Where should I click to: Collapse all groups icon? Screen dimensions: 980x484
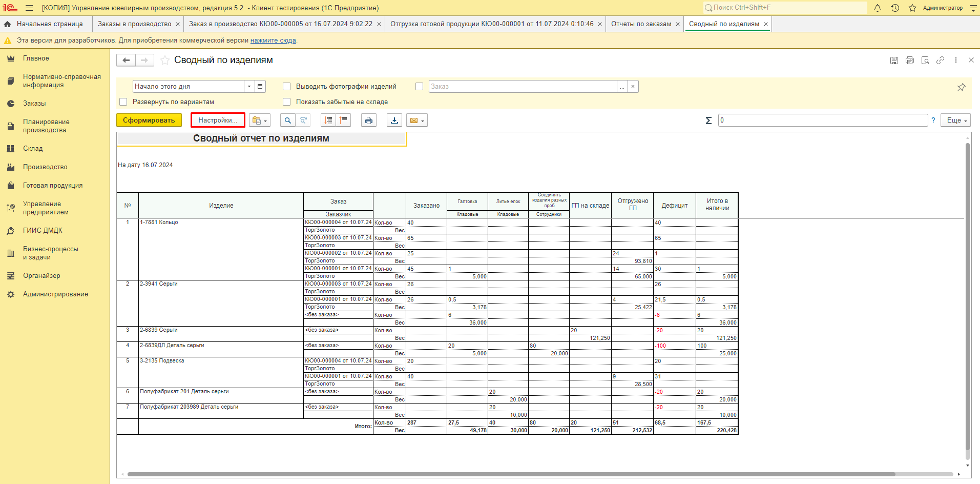click(343, 120)
